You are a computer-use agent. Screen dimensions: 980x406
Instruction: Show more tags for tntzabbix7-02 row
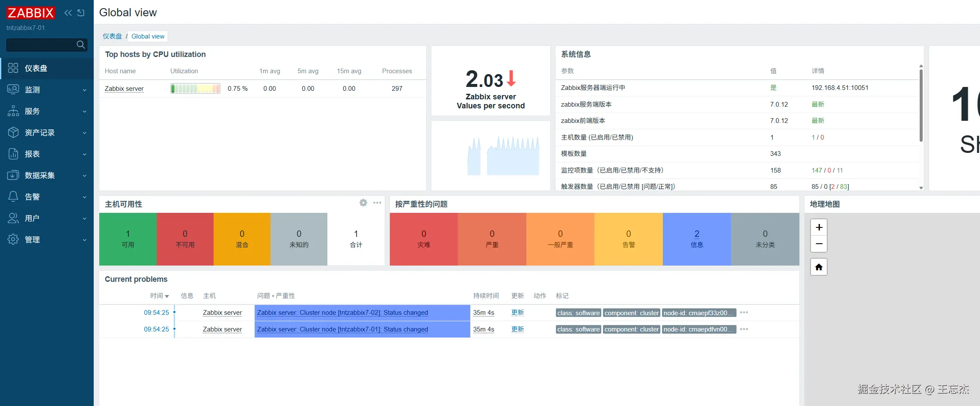(744, 313)
